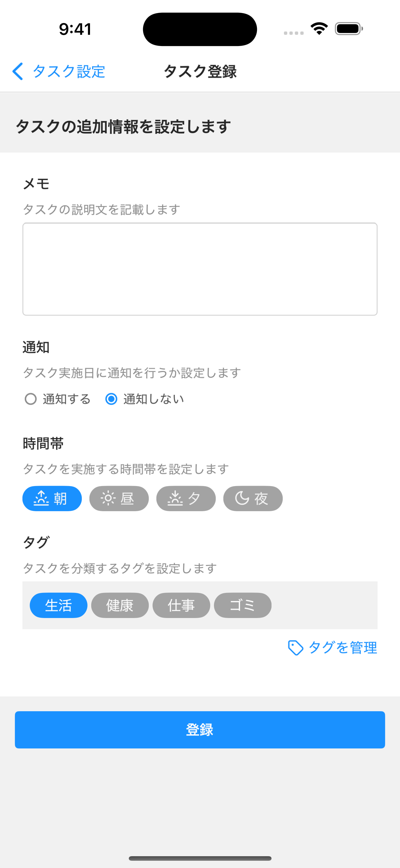This screenshot has width=400, height=868.
Task: Tap the back chevron icon
Action: (18, 71)
